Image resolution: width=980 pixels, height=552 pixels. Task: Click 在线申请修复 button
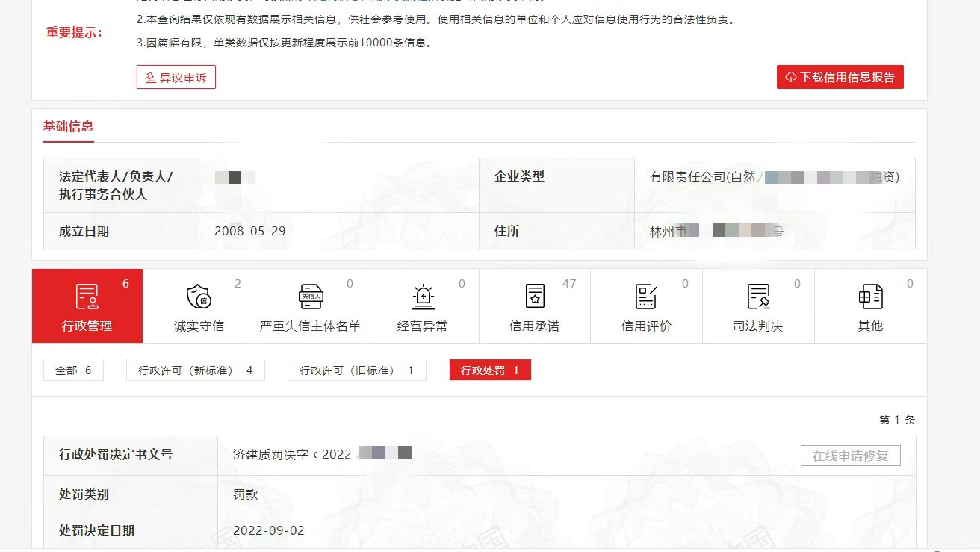pos(850,456)
